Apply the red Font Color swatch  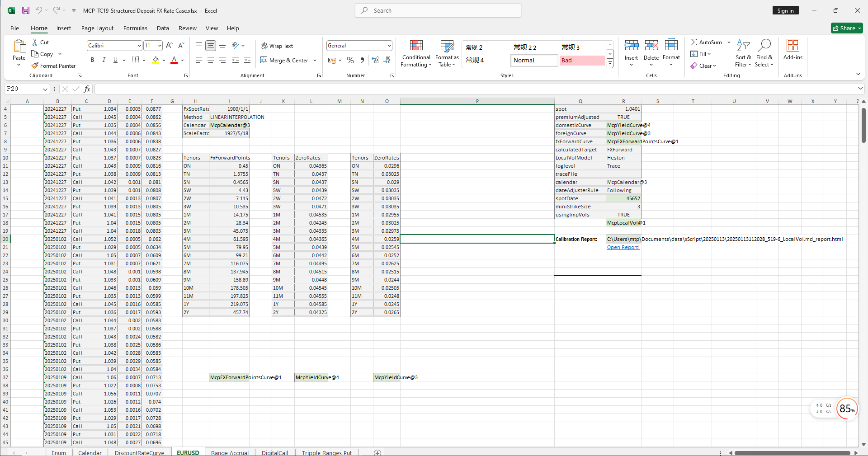pyautogui.click(x=174, y=60)
